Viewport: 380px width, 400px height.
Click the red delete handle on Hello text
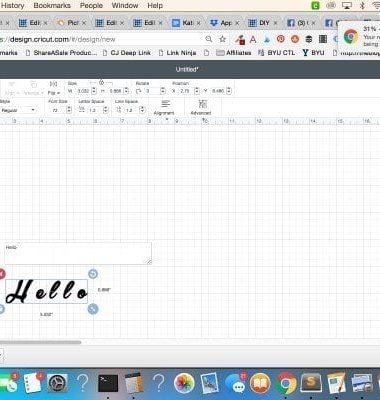click(x=1, y=274)
